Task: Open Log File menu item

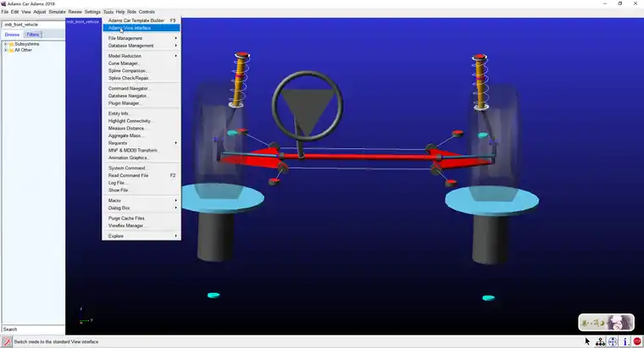Action: [x=142, y=183]
